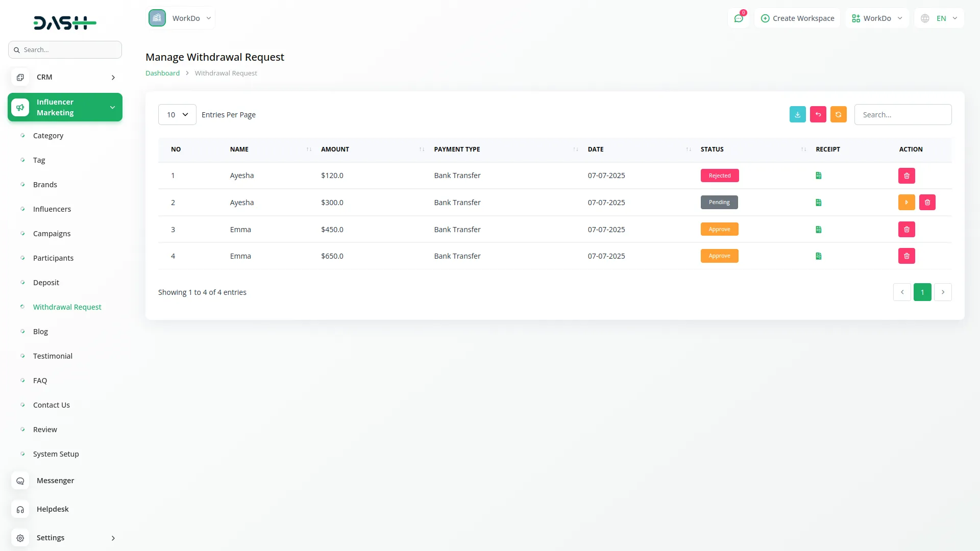The width and height of the screenshot is (980, 551).
Task: Expand the CRM sidebar menu
Action: pyautogui.click(x=65, y=77)
